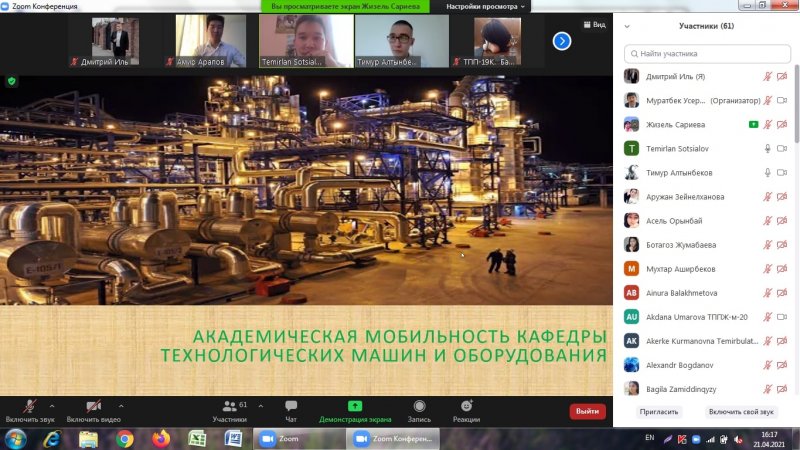Viewport: 800px width, 450px height.
Task: Open Internet Explorer from taskbar
Action: pos(52,439)
